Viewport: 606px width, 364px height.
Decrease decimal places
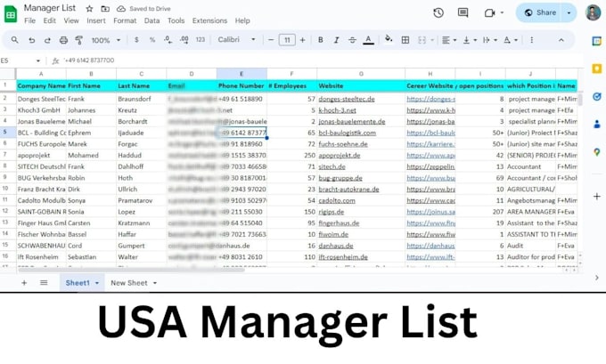[x=168, y=40]
